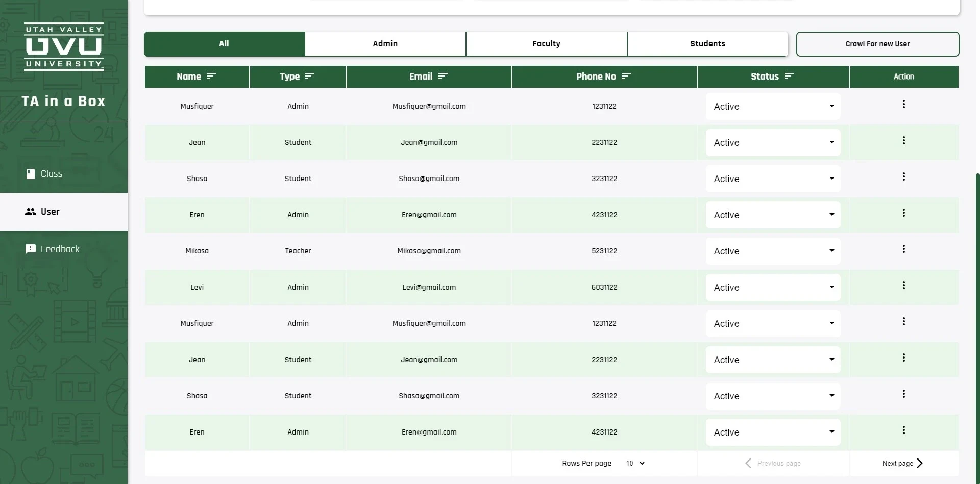Click the sort icon beside Name column
The height and width of the screenshot is (484, 980).
click(x=211, y=77)
